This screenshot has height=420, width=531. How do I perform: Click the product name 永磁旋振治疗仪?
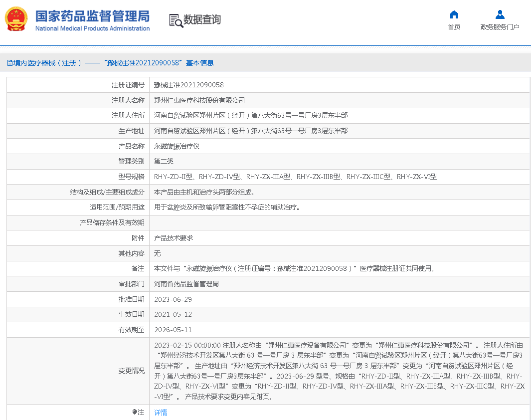(177, 146)
